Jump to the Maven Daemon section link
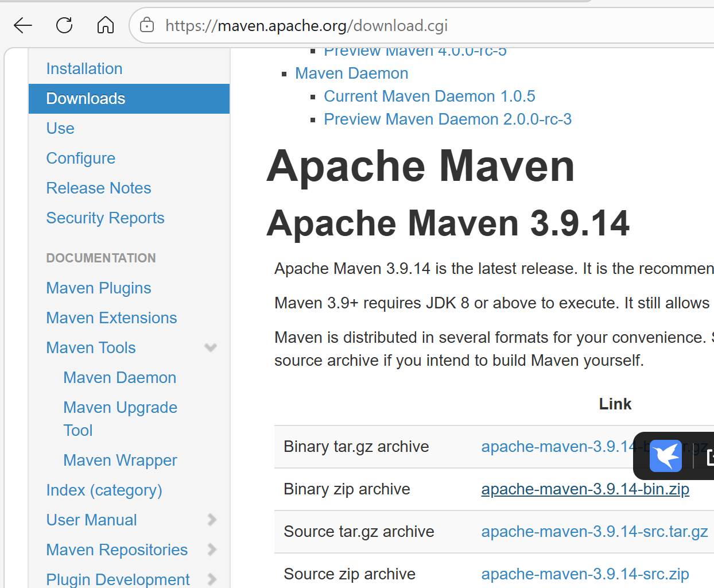 (352, 73)
